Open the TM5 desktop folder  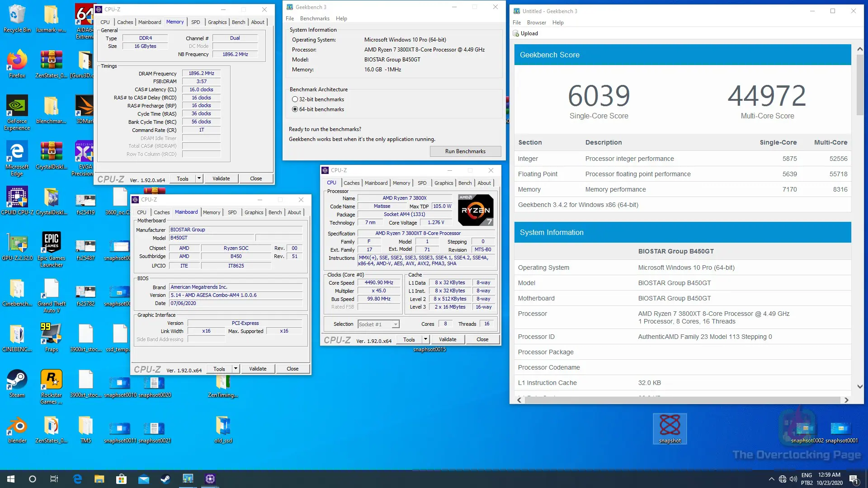pyautogui.click(x=85, y=429)
